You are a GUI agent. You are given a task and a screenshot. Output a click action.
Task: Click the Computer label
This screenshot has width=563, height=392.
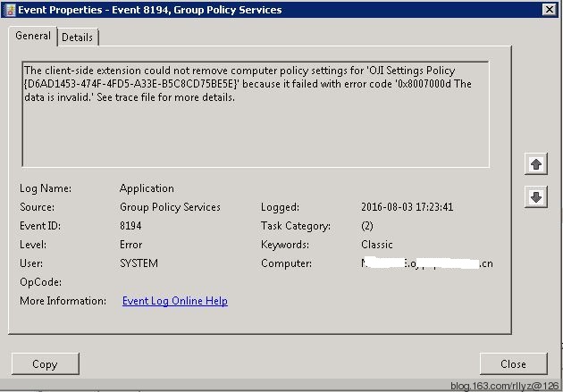(x=287, y=263)
